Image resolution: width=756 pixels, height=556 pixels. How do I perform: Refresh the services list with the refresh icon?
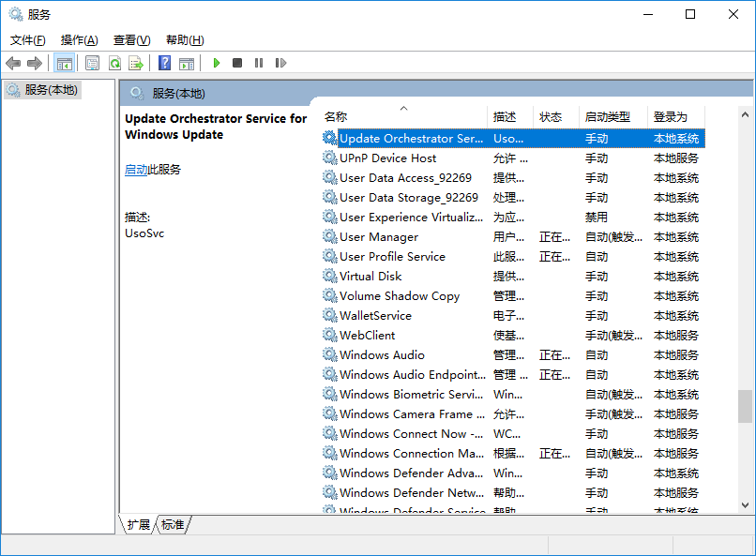click(114, 63)
